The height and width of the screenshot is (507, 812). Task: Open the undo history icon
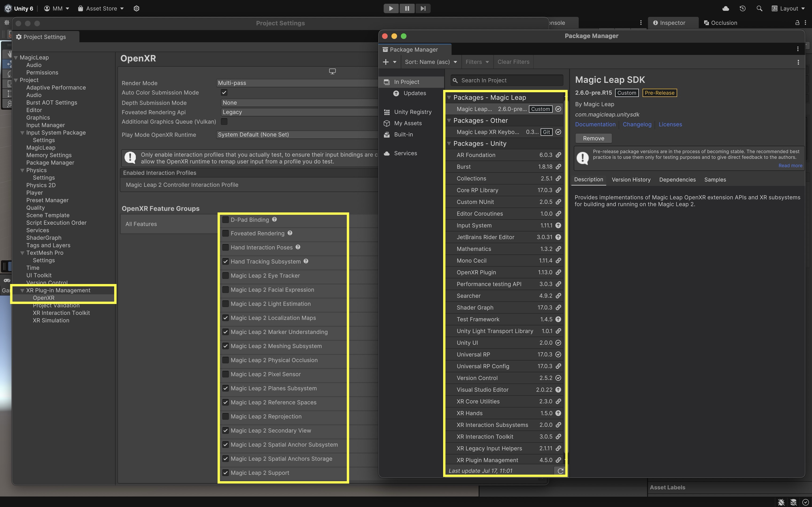[x=742, y=8]
